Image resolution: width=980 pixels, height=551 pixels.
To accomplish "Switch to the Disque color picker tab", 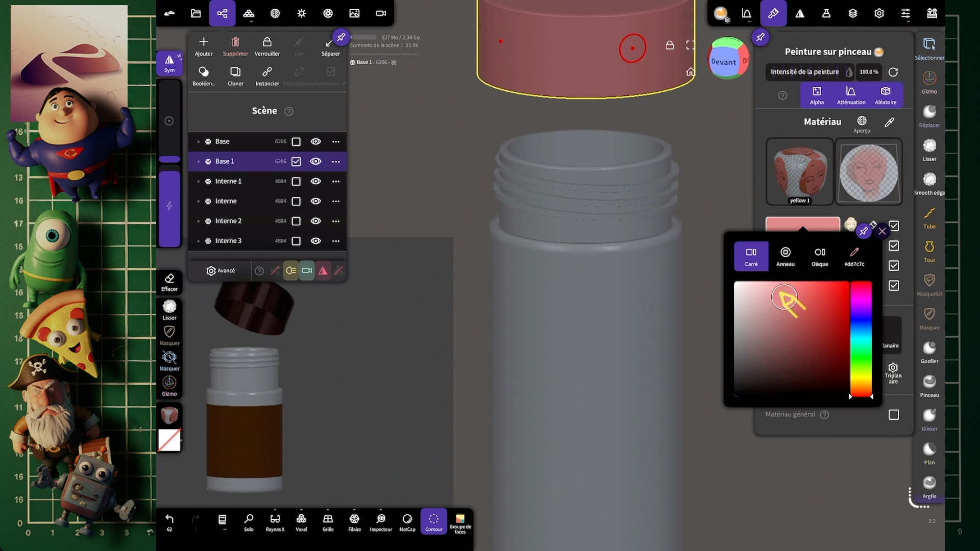I will [x=820, y=256].
